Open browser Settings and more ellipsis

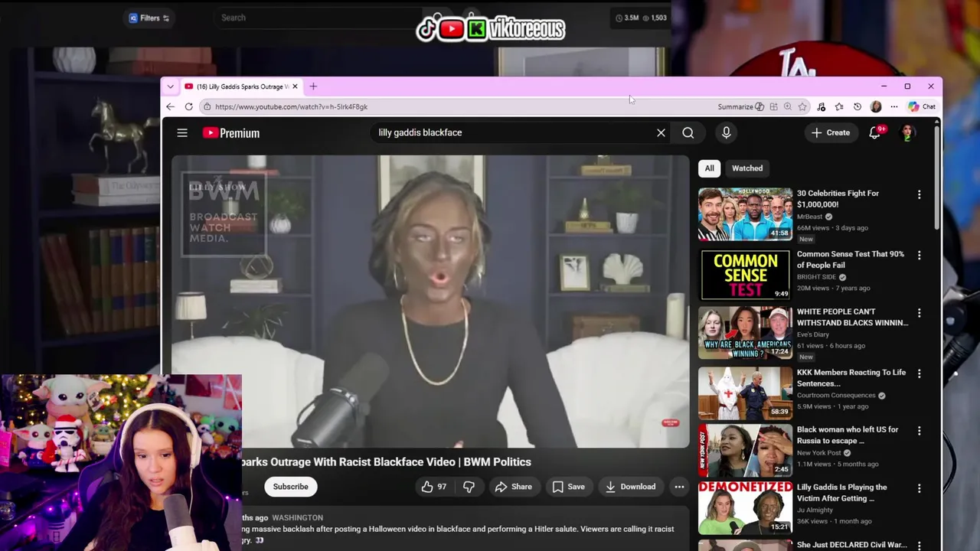click(x=893, y=107)
